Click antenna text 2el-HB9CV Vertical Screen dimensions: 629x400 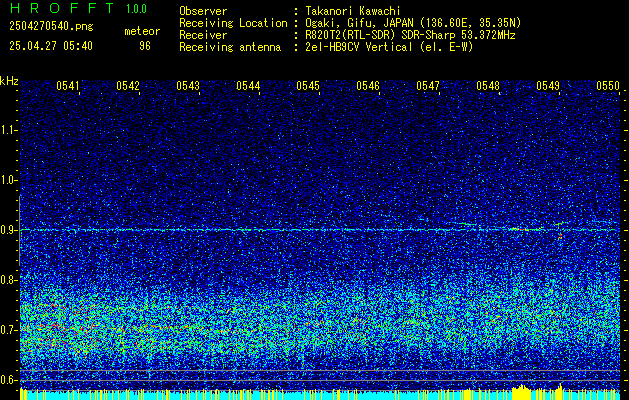(359, 47)
